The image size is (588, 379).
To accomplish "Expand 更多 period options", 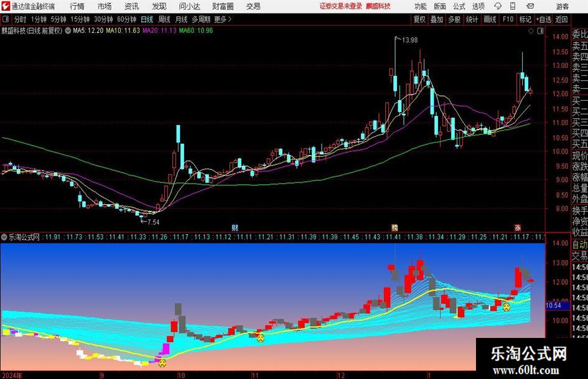I will pyautogui.click(x=223, y=19).
